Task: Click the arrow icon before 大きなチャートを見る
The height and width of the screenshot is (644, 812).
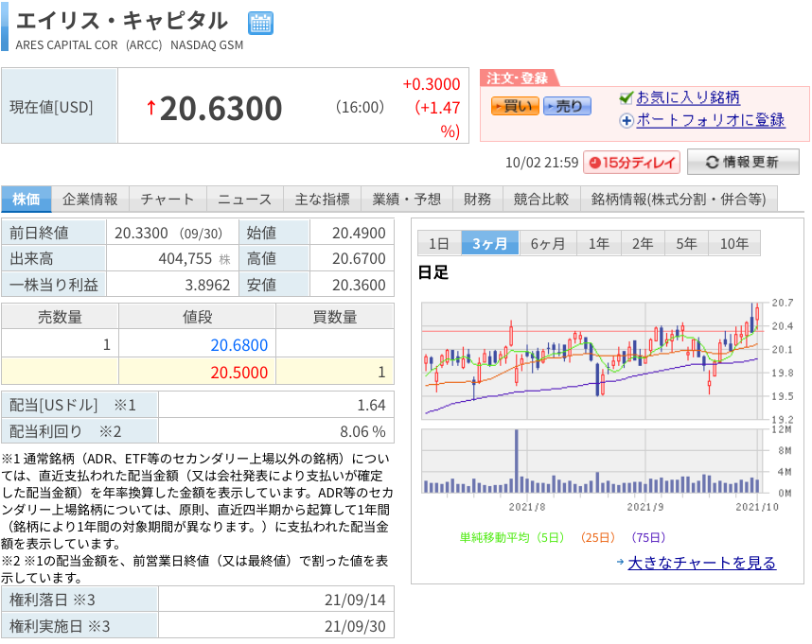Action: (621, 563)
